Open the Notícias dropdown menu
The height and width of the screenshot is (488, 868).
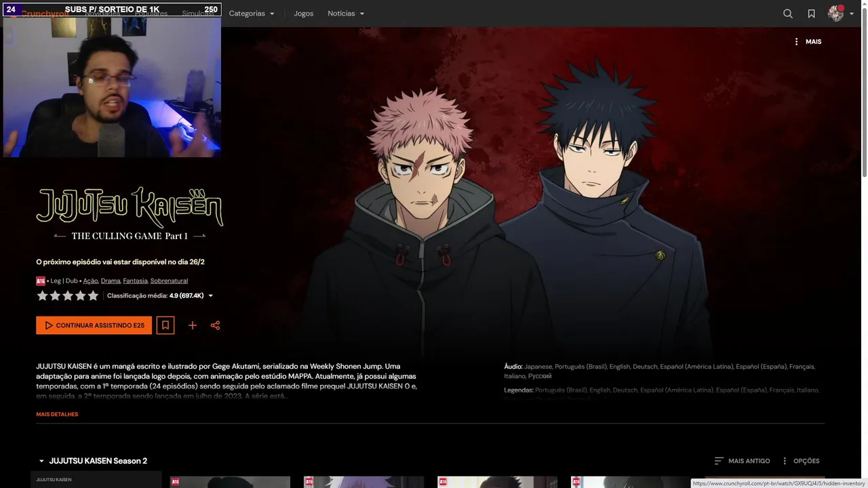346,14
